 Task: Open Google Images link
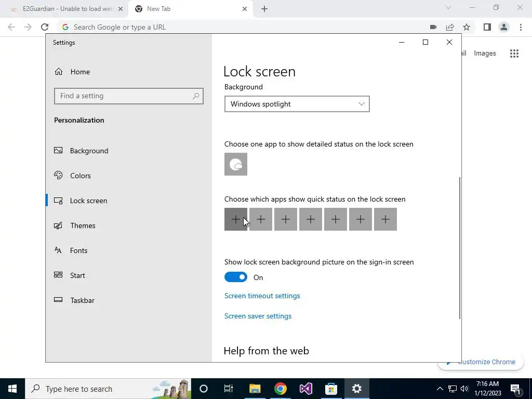[x=485, y=54]
